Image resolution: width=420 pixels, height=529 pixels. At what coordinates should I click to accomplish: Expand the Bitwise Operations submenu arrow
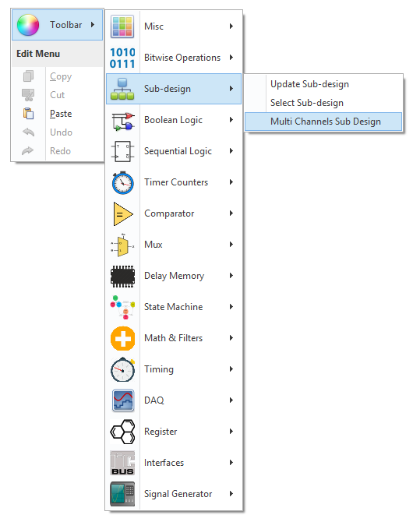coord(231,58)
